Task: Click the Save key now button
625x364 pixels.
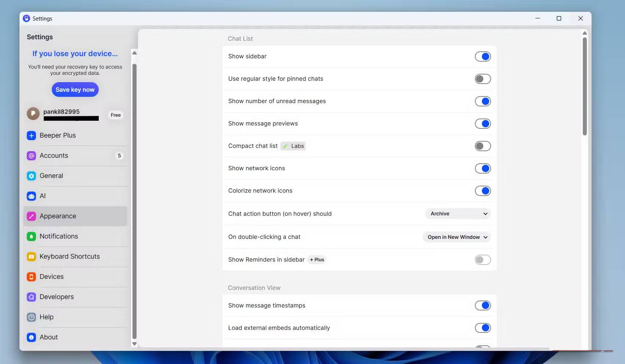Action: pos(75,90)
